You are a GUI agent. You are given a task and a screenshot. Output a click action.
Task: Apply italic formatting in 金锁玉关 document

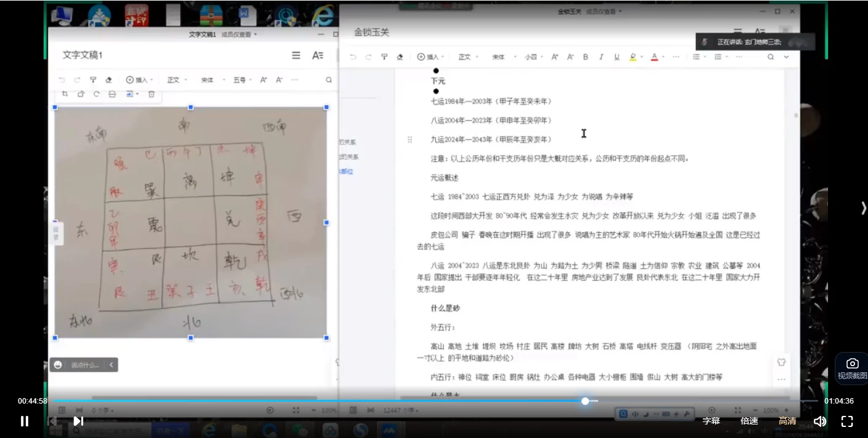601,57
